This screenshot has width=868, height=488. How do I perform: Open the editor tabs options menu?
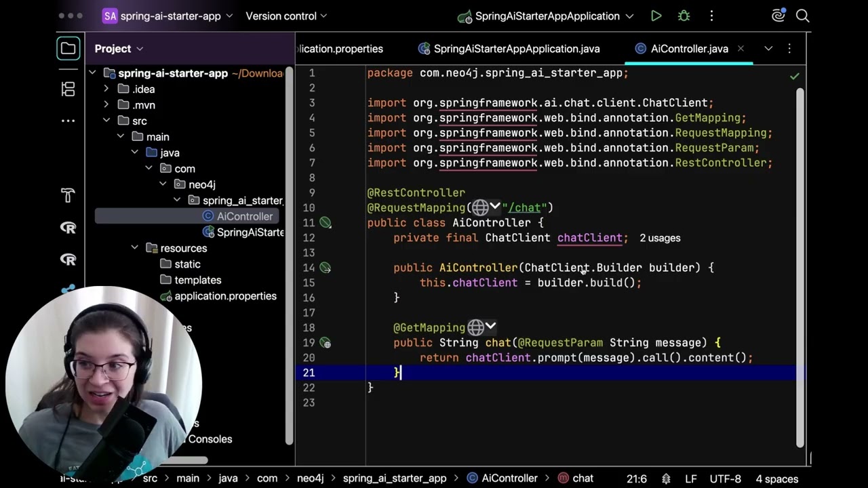tap(789, 49)
